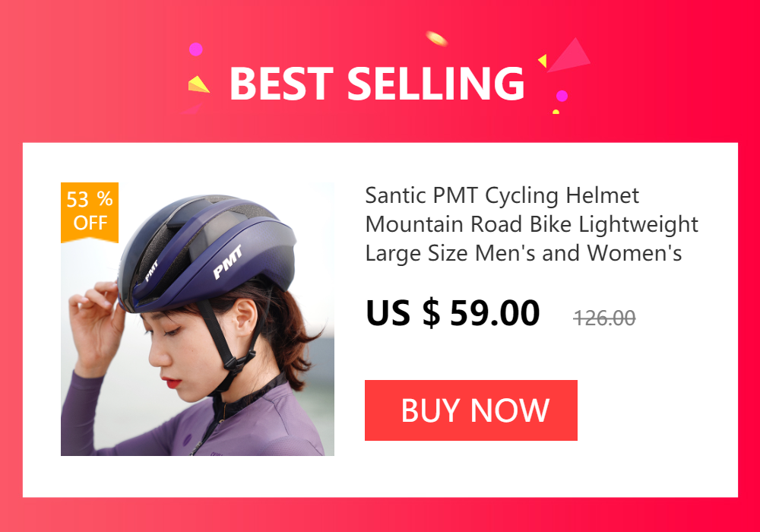
Task: Click the magenta dot right of SELLING
Action: point(562,96)
